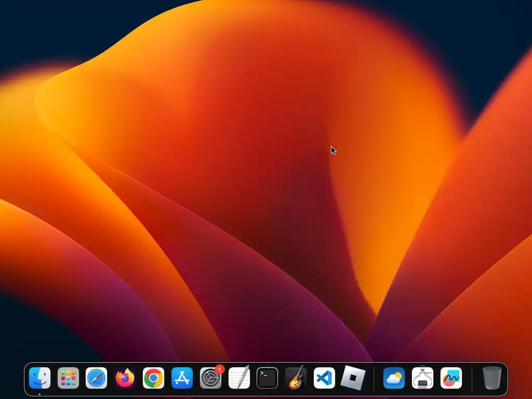Open the Weather app icon
Screen dimensions: 532x399
pos(394,378)
